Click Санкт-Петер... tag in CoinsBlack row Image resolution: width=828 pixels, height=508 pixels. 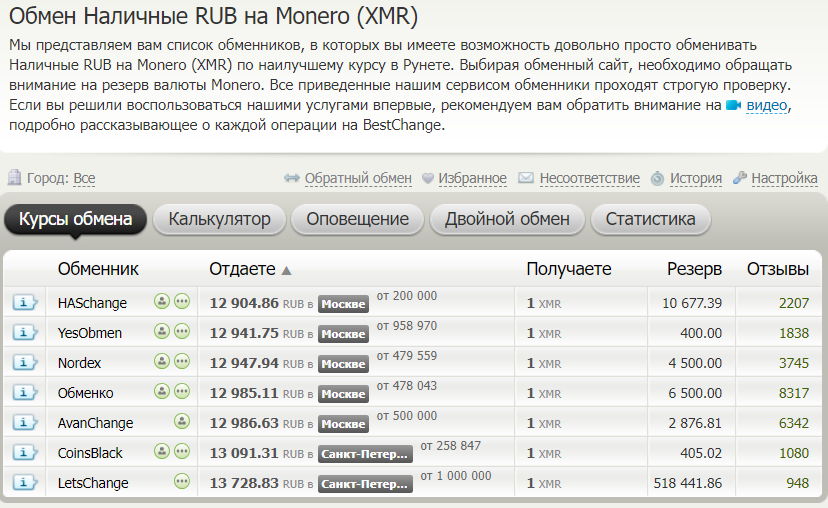(x=365, y=454)
